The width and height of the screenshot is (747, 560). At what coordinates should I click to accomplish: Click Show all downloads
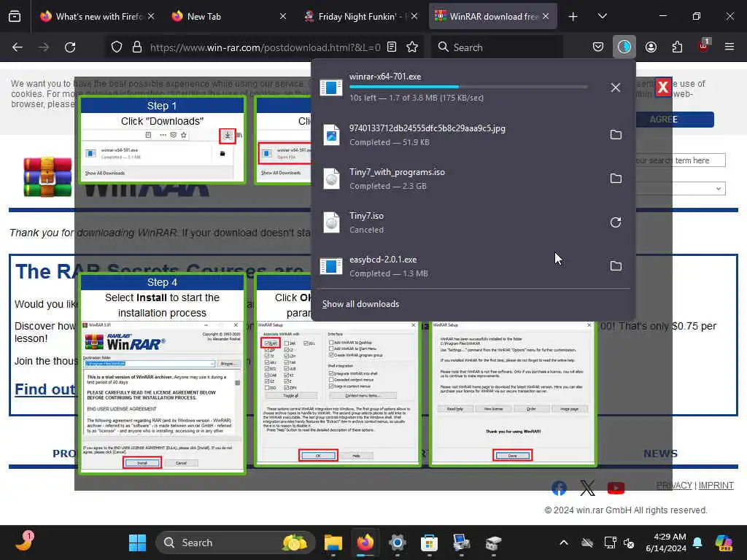click(x=360, y=304)
